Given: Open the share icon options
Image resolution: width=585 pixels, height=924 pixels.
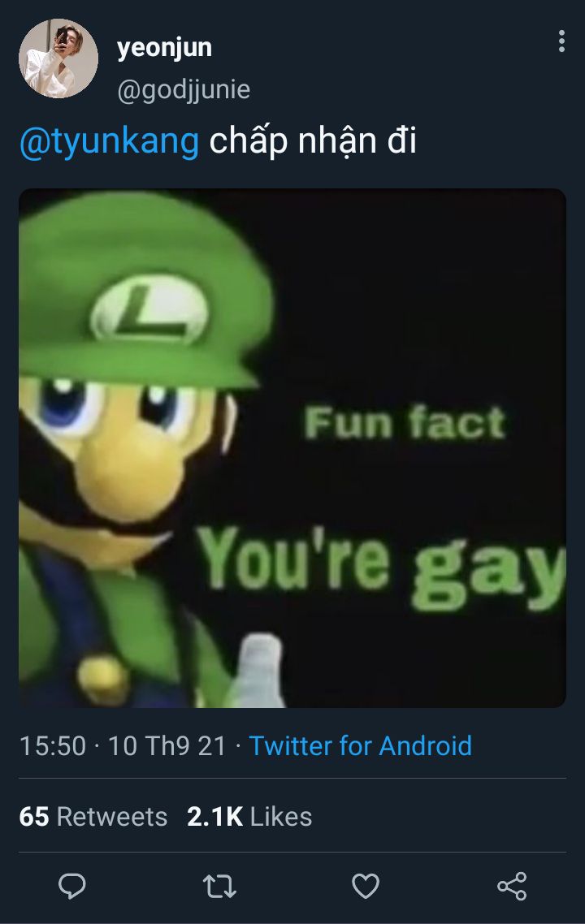Looking at the screenshot, I should pyautogui.click(x=512, y=886).
